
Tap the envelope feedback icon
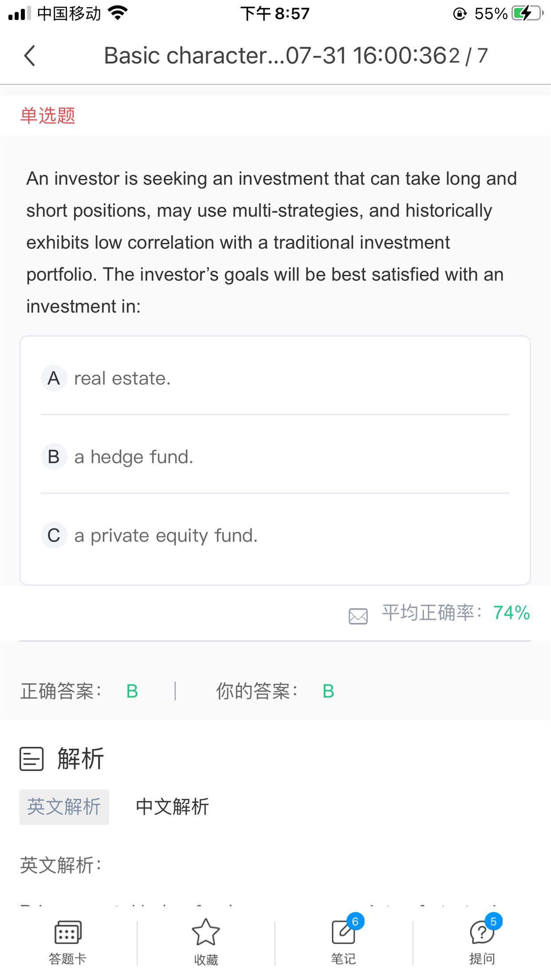[x=358, y=616]
